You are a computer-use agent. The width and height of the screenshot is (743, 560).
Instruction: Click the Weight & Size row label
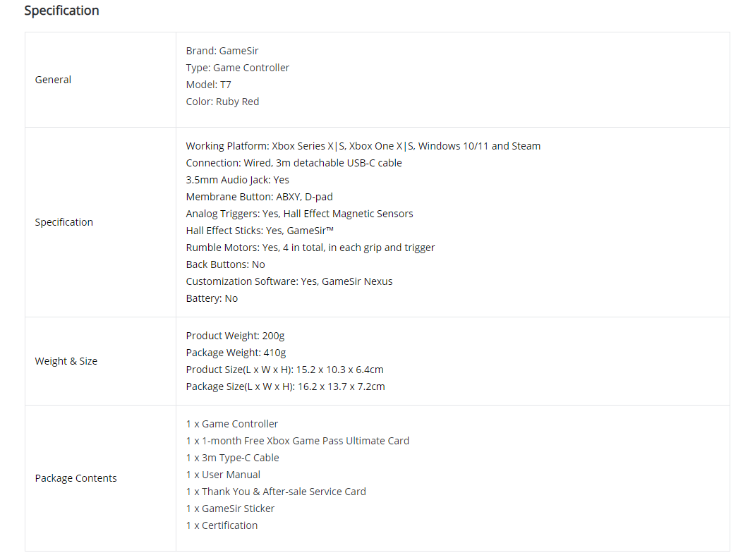[66, 361]
